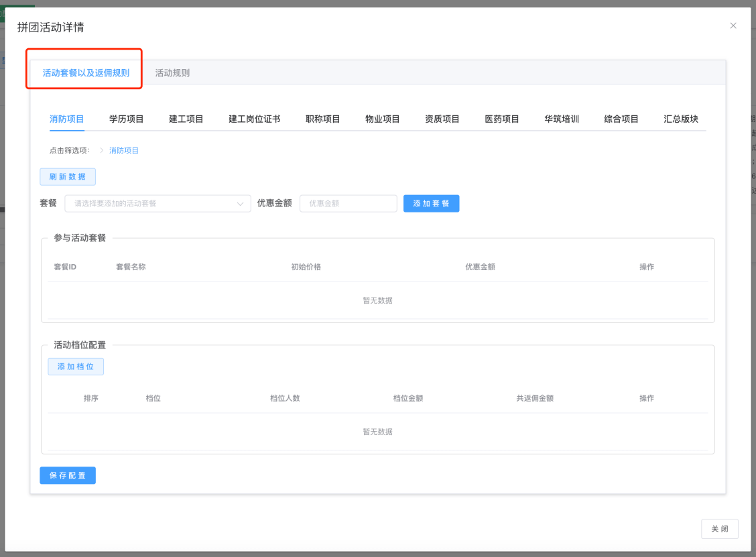Choose the 物业项目 tab
The height and width of the screenshot is (557, 756).
382,119
